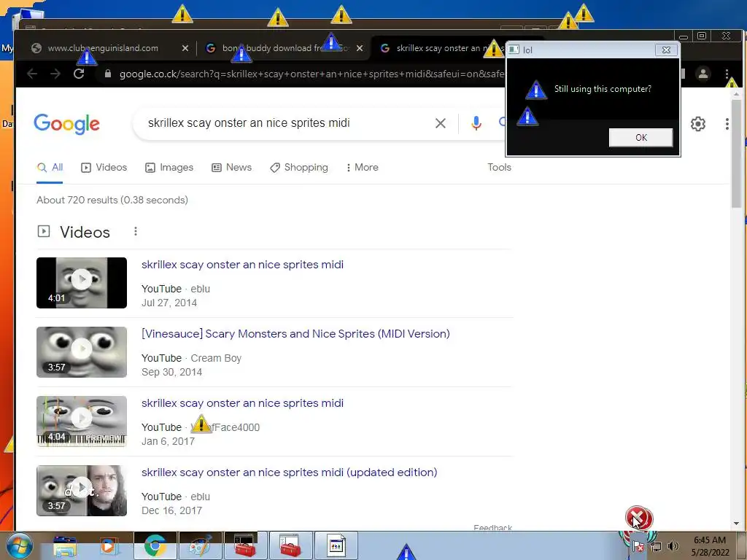Open the Chrome profile avatar

coord(703,74)
